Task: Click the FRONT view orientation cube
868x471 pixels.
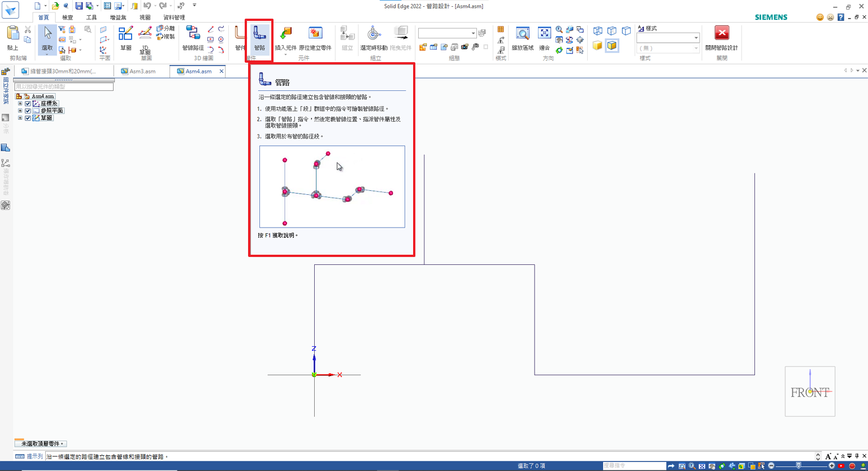Action: (x=810, y=391)
